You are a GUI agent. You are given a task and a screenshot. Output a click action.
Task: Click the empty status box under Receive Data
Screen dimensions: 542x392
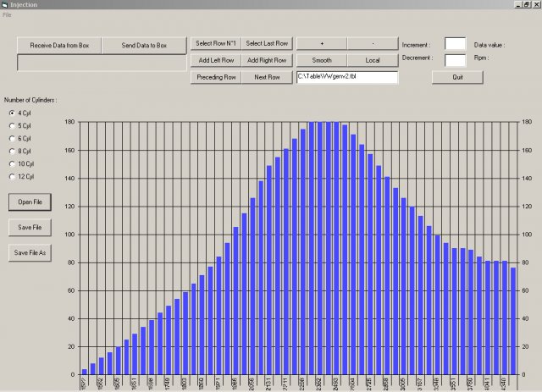[102, 63]
